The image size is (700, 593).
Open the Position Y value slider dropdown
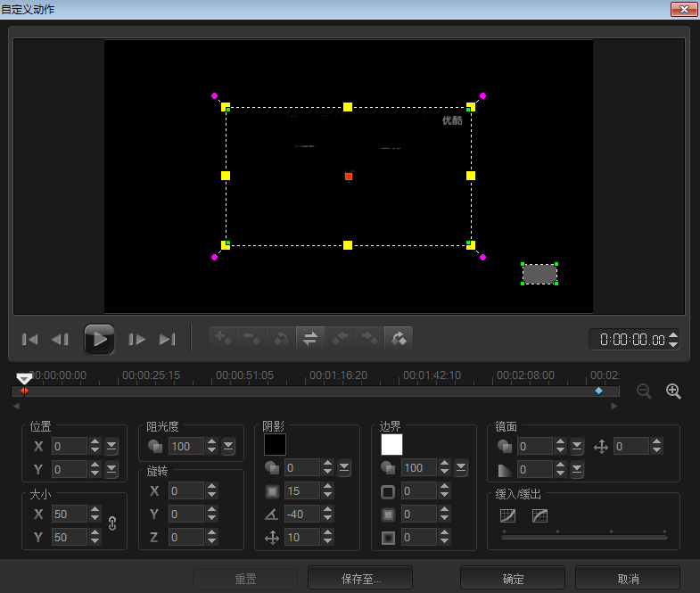[x=111, y=469]
